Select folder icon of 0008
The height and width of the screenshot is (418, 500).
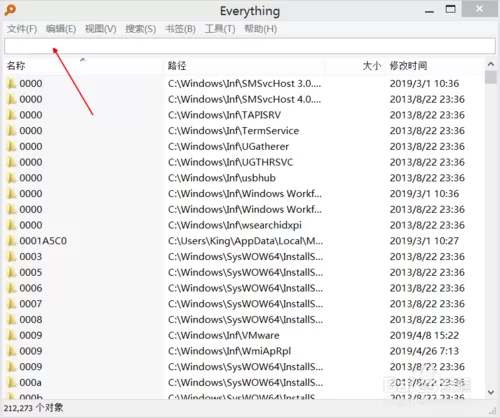[x=12, y=319]
